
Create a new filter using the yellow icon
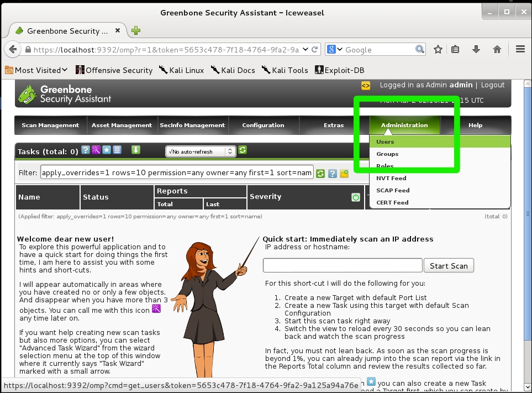tap(344, 174)
